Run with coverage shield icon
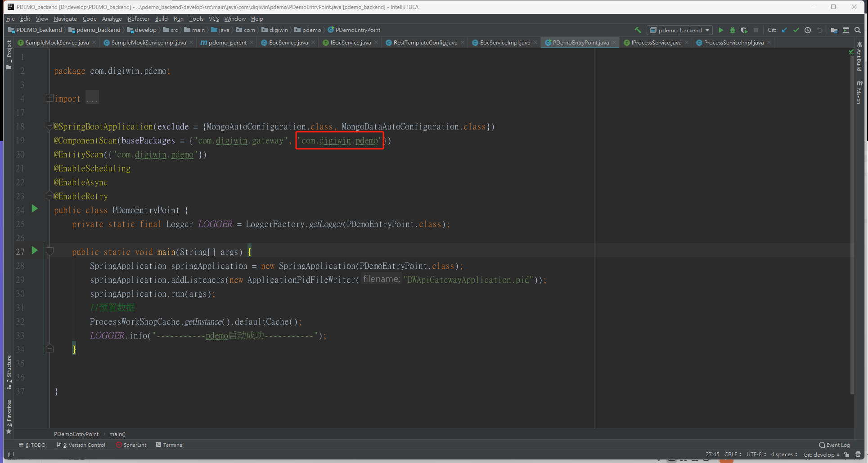 click(x=744, y=30)
